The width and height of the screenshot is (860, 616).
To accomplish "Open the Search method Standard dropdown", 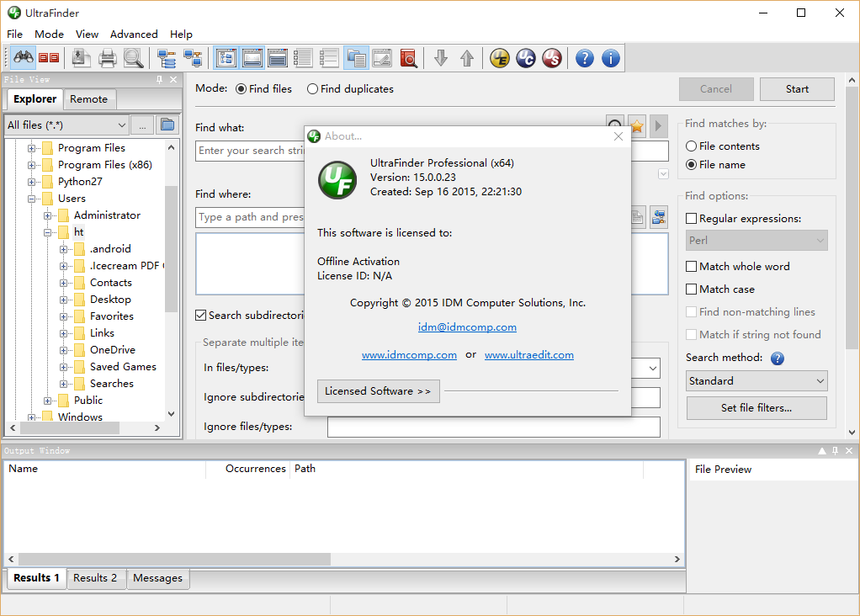I will (756, 381).
